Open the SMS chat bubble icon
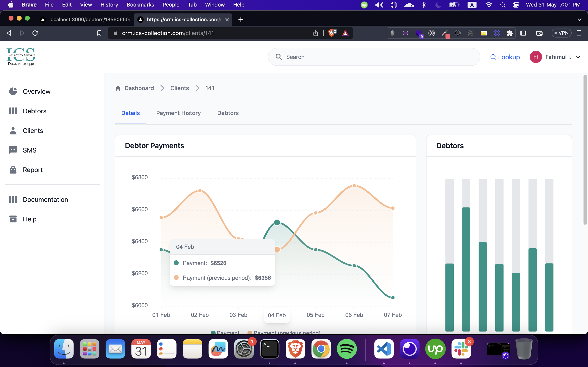Screen dimensions: 588x367 click(13, 150)
